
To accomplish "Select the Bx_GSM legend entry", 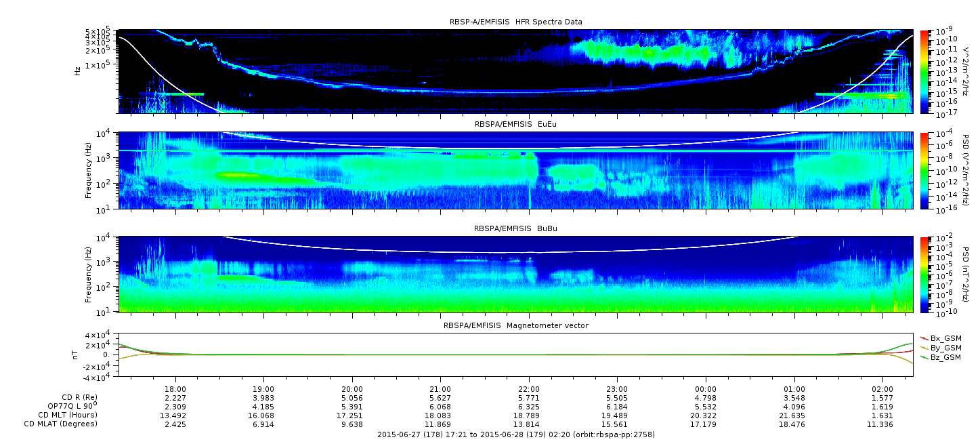I will [940, 338].
